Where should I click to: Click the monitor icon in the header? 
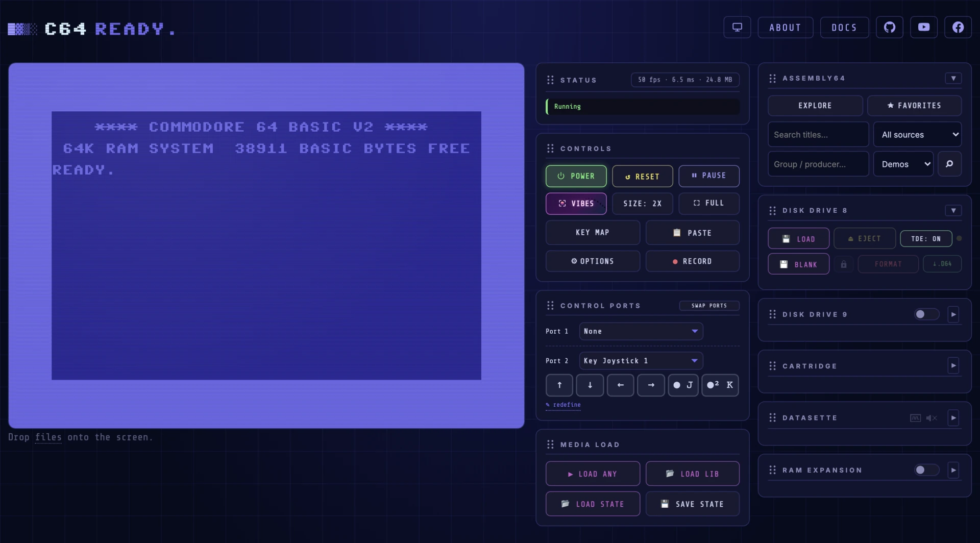point(737,28)
